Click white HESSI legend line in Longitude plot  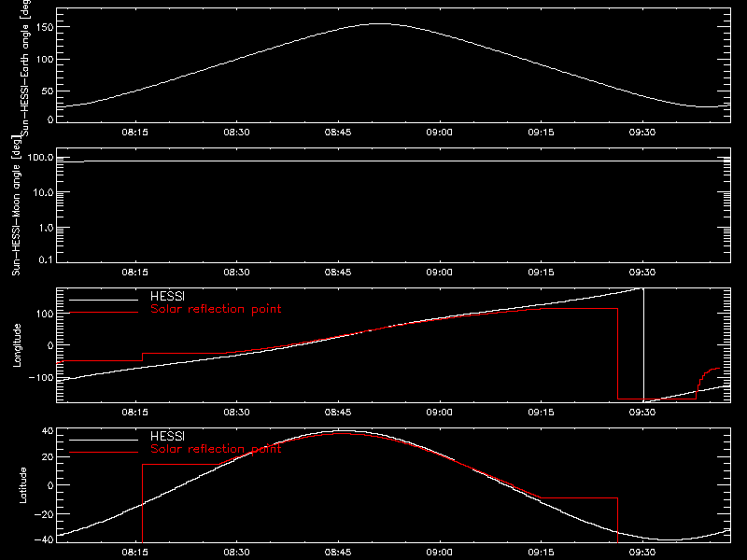(x=104, y=300)
